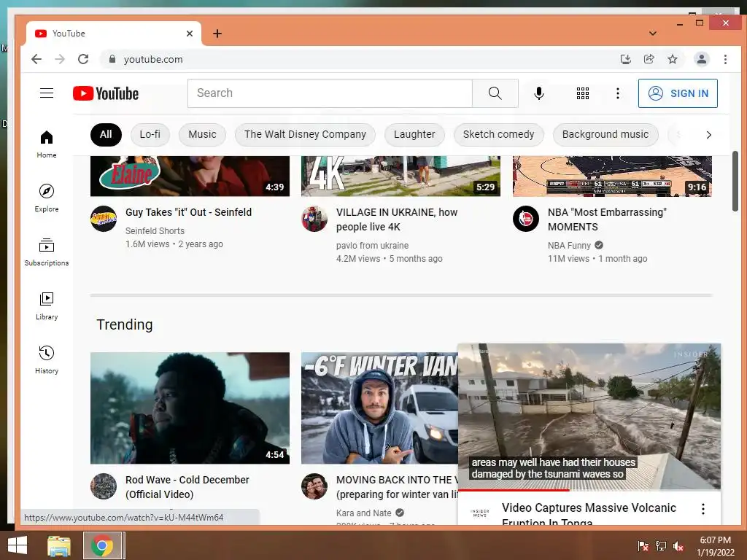Open NBA Funny channel avatar
The width and height of the screenshot is (747, 560).
pos(525,219)
